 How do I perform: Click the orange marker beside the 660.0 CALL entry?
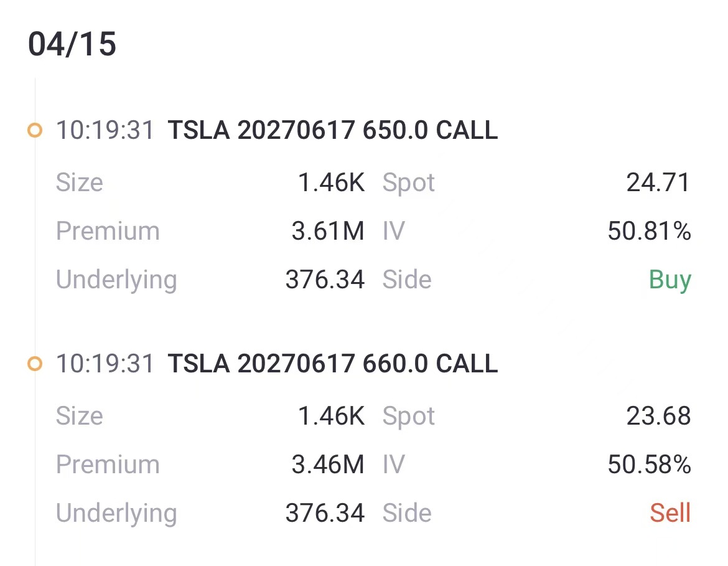click(x=35, y=364)
